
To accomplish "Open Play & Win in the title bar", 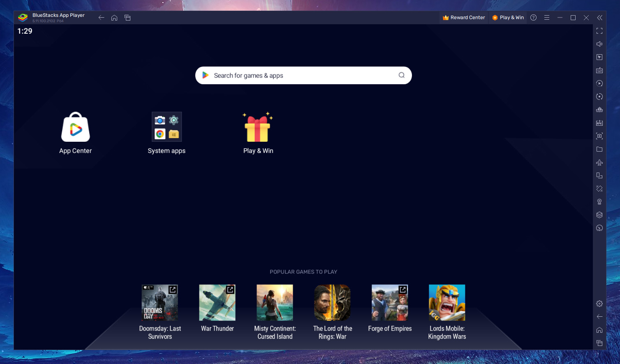I will tap(508, 18).
